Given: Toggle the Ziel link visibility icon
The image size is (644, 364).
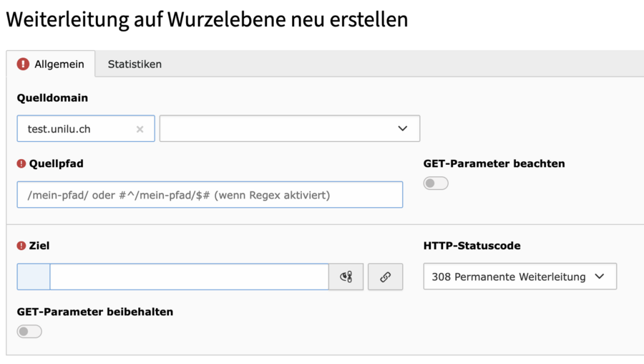Looking at the screenshot, I should [x=346, y=277].
